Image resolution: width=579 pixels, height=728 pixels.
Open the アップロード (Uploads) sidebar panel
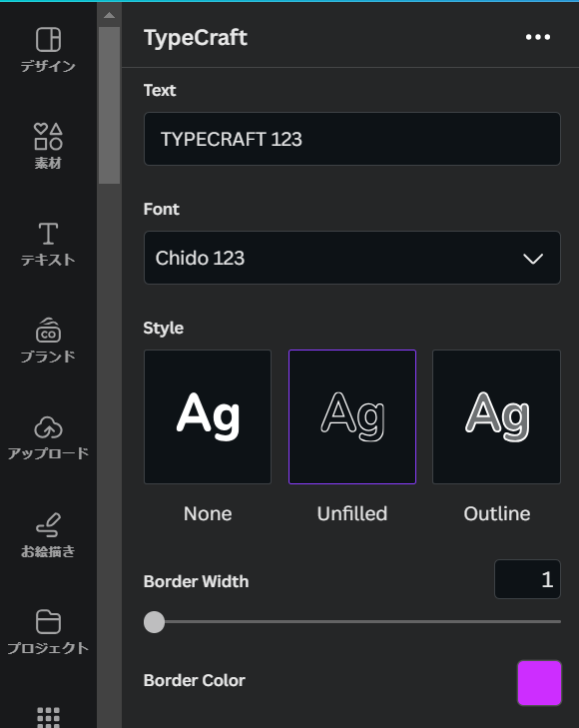48,437
